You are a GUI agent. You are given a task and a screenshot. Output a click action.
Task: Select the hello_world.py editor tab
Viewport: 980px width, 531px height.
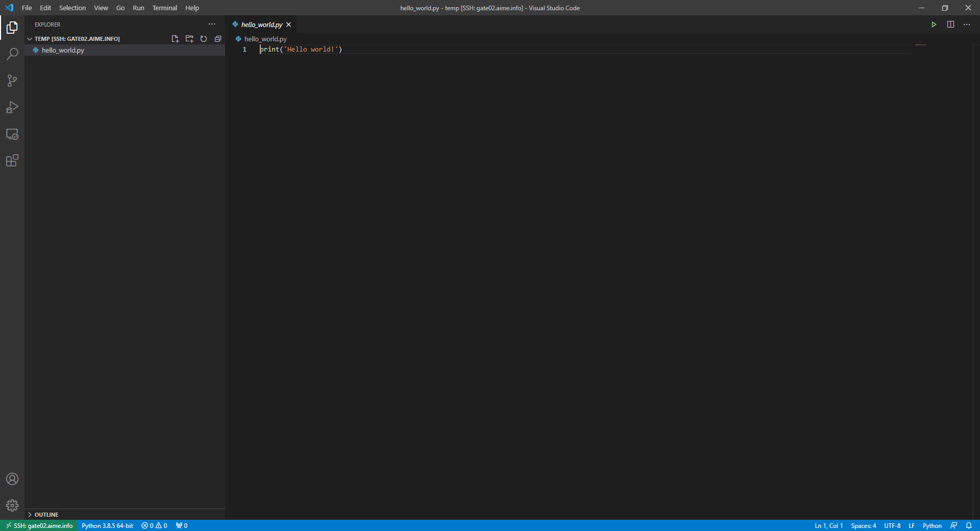click(x=260, y=25)
